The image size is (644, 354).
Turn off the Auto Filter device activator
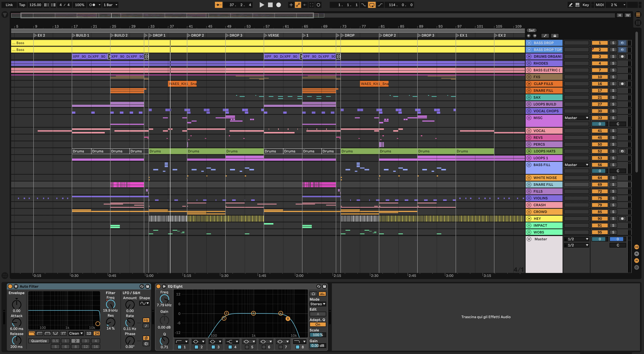pos(10,286)
